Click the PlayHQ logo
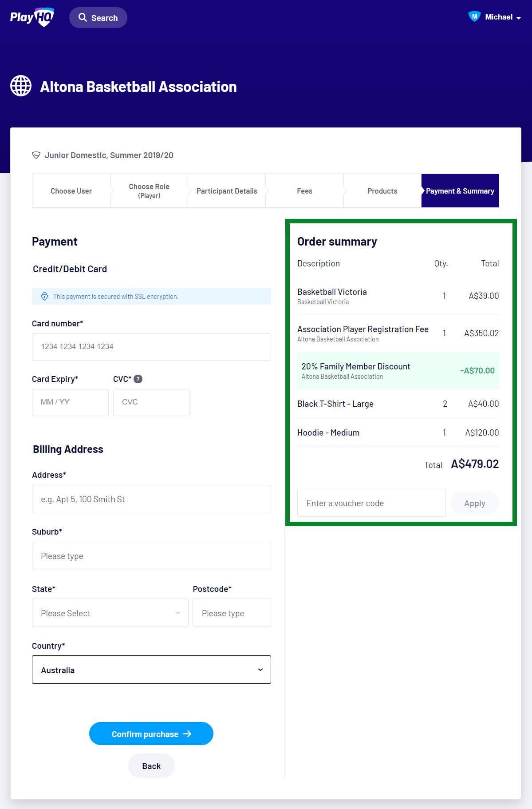The width and height of the screenshot is (532, 809). (32, 17)
